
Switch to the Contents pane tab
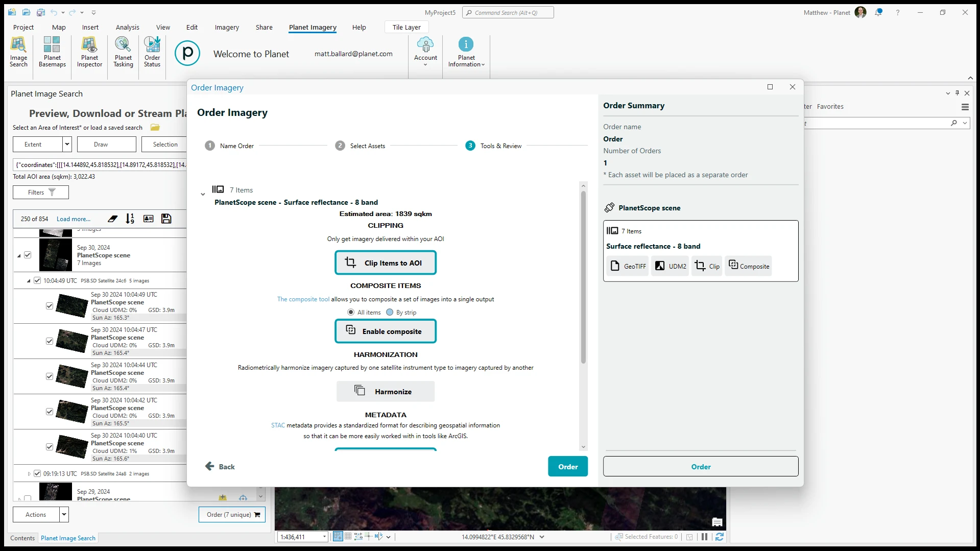click(x=22, y=538)
